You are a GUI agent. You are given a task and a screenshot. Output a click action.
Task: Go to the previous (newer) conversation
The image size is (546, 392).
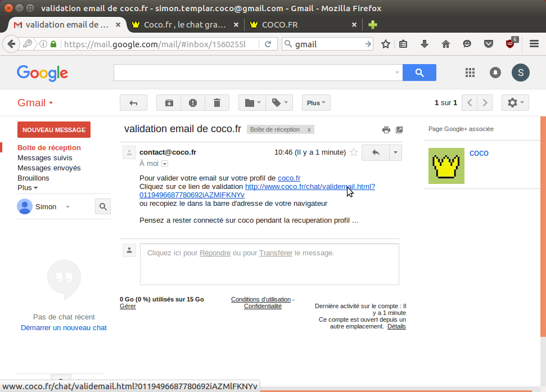click(470, 103)
